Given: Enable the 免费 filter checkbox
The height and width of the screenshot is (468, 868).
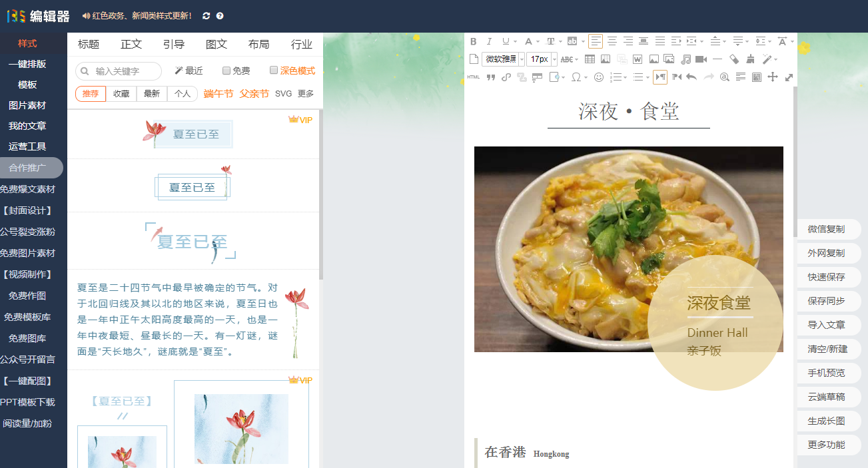Looking at the screenshot, I should pos(226,71).
